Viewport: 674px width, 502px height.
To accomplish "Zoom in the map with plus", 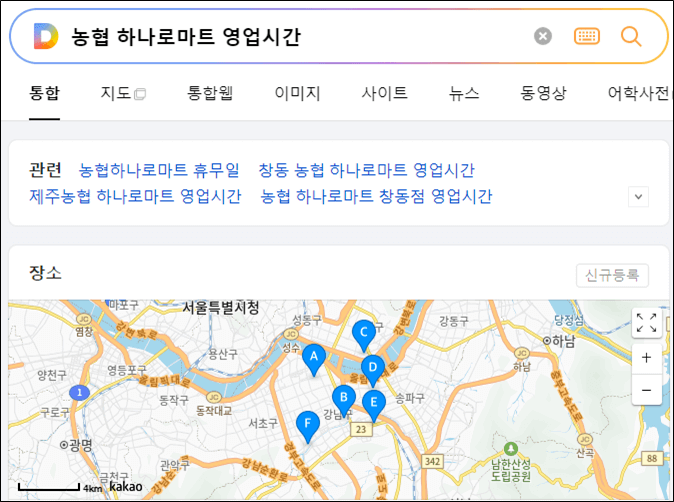I will tap(646, 358).
